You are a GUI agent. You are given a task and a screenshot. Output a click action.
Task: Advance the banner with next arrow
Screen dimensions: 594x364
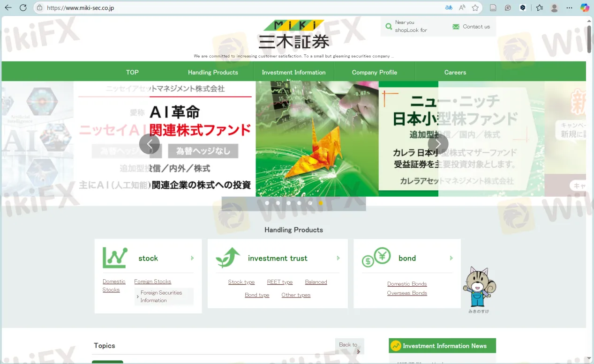[438, 144]
